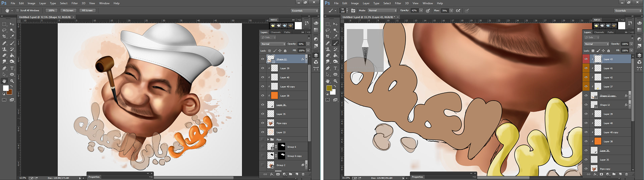Open Image menu in right window
The width and height of the screenshot is (644, 180).
[x=355, y=3]
